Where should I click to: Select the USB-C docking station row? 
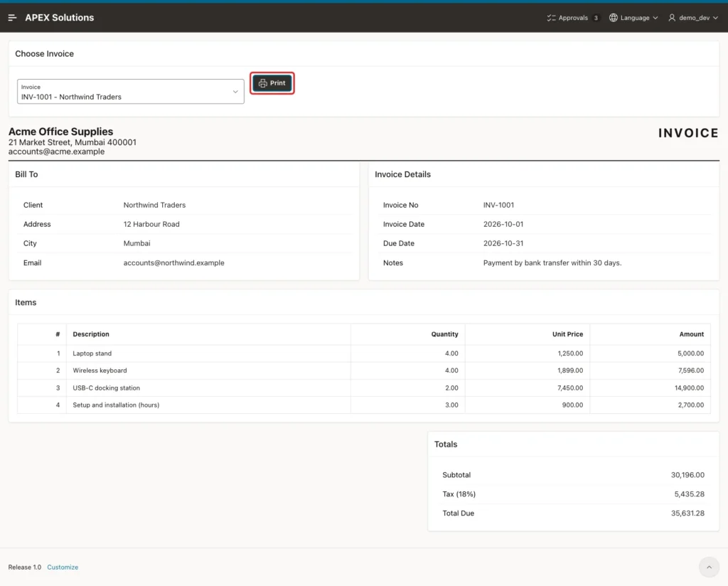pos(364,388)
